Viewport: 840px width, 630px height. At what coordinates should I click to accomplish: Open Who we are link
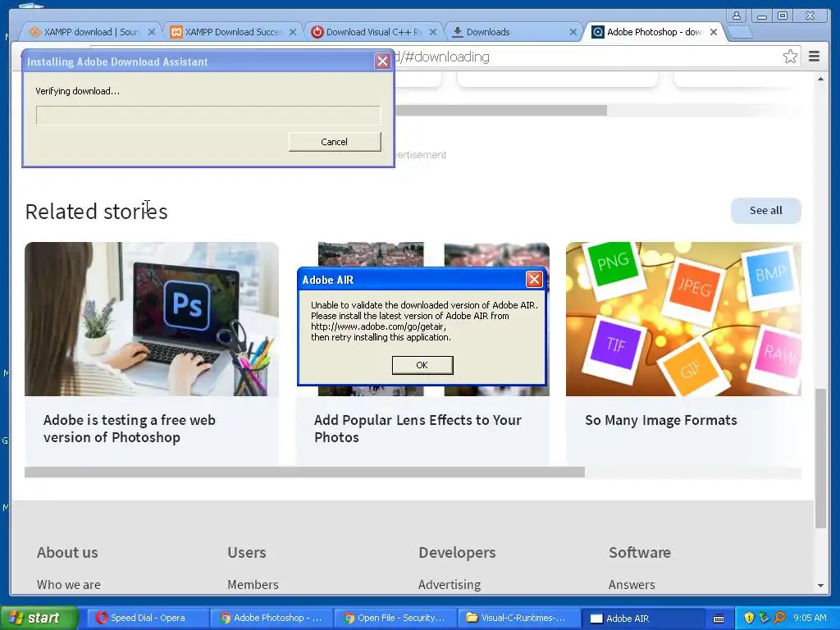pos(69,584)
